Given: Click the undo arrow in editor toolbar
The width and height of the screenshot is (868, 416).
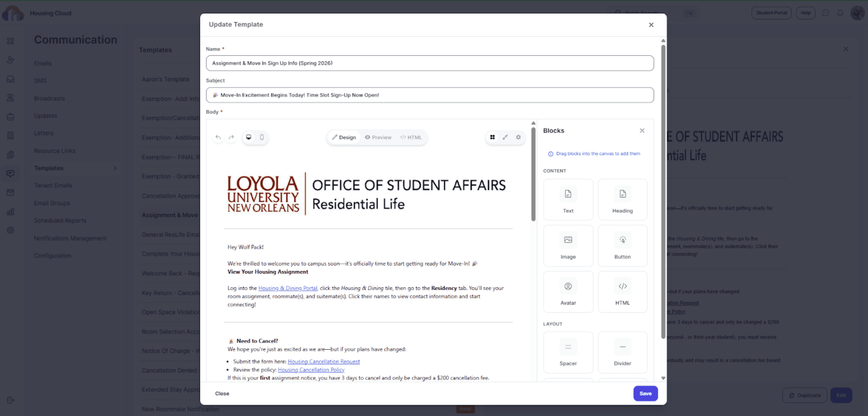Looking at the screenshot, I should click(x=218, y=137).
